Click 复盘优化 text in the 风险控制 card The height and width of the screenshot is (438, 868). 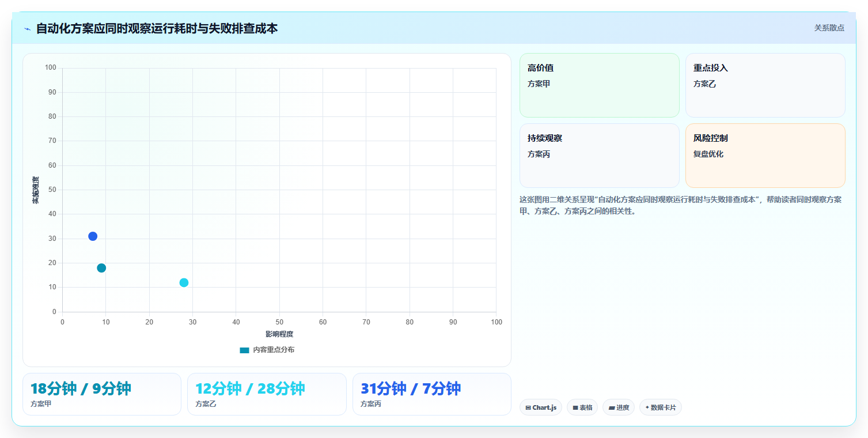(708, 154)
